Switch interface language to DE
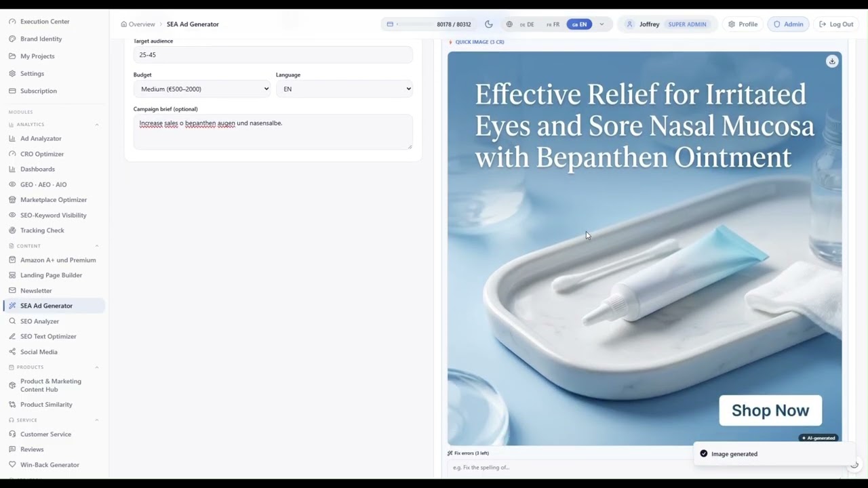Image resolution: width=868 pixels, height=488 pixels. point(527,24)
